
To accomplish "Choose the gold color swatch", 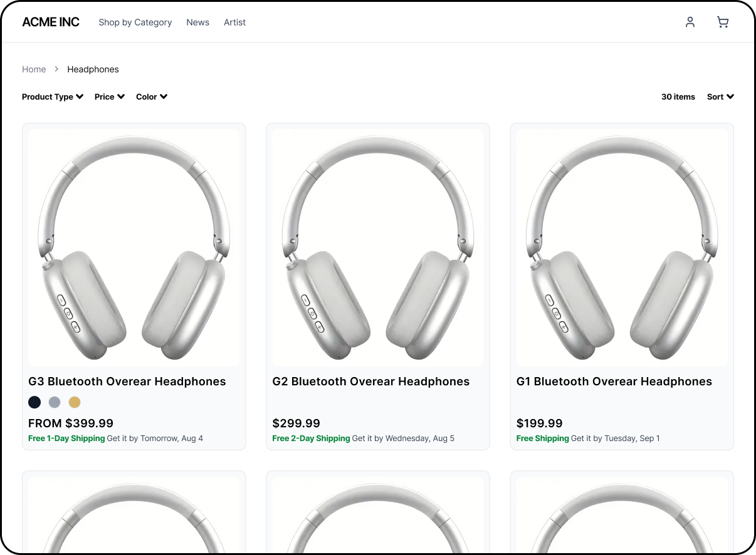I will 75,402.
